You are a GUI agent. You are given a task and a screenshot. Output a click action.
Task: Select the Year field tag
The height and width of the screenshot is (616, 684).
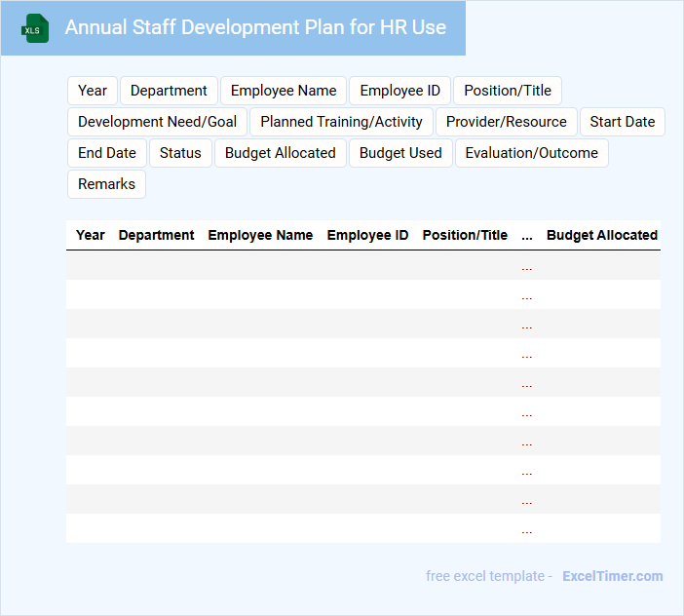point(93,91)
